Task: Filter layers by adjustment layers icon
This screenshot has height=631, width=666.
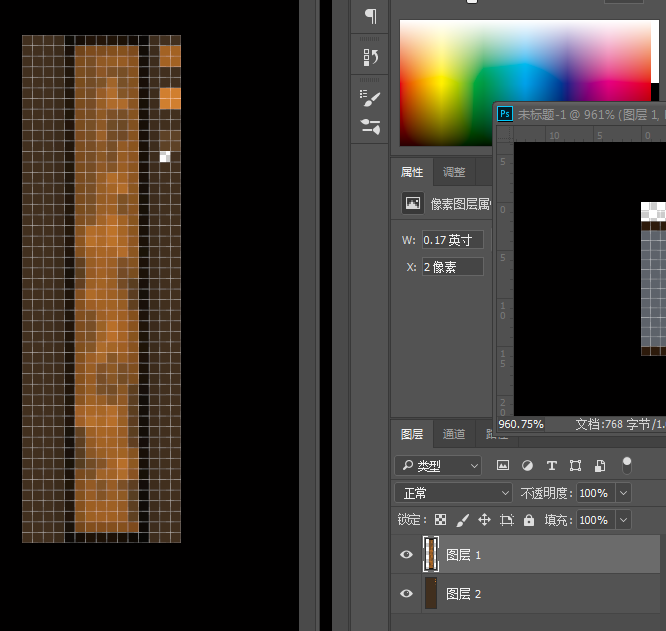Action: 528,466
